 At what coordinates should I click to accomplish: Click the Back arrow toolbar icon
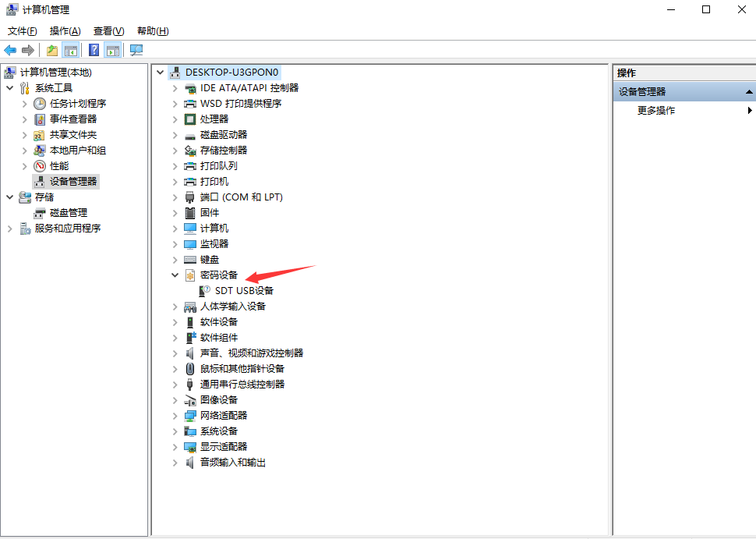[x=10, y=50]
